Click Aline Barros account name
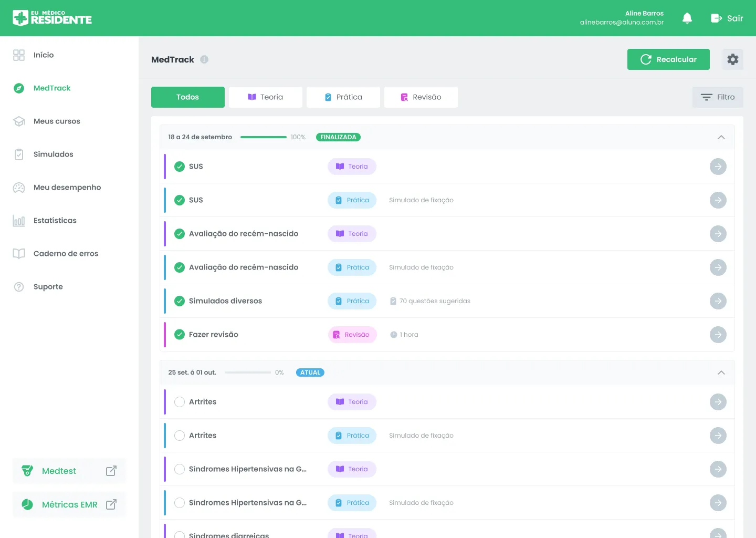The image size is (756, 538). [x=644, y=13]
